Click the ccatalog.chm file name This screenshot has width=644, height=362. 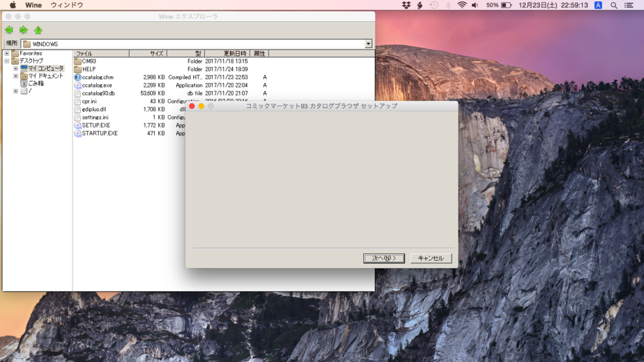coord(97,77)
